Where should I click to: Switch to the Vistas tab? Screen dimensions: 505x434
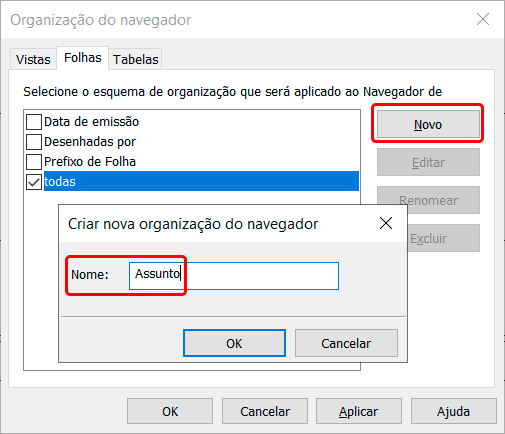[33, 60]
